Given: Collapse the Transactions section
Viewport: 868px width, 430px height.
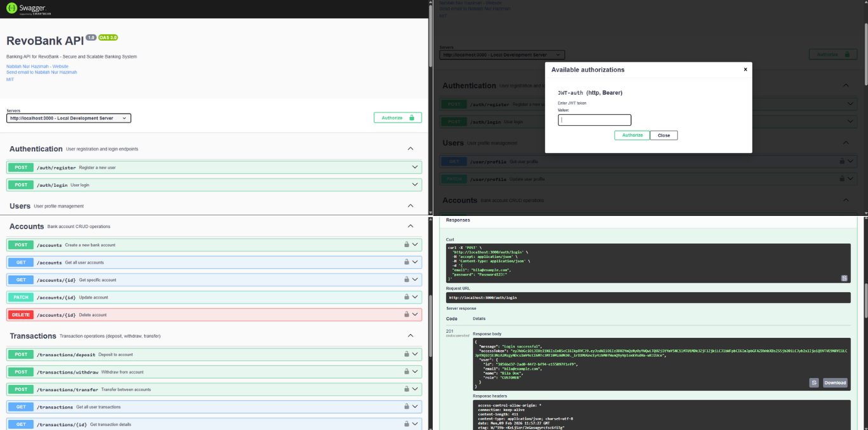Looking at the screenshot, I should (x=410, y=336).
